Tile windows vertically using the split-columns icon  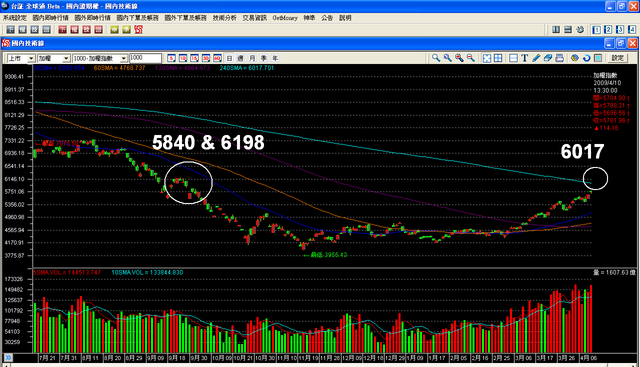tap(556, 29)
